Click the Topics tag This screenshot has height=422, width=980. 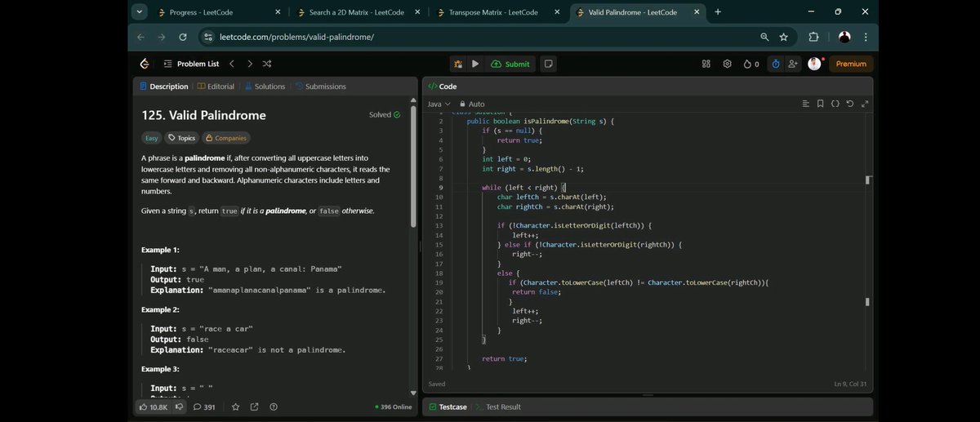[181, 138]
